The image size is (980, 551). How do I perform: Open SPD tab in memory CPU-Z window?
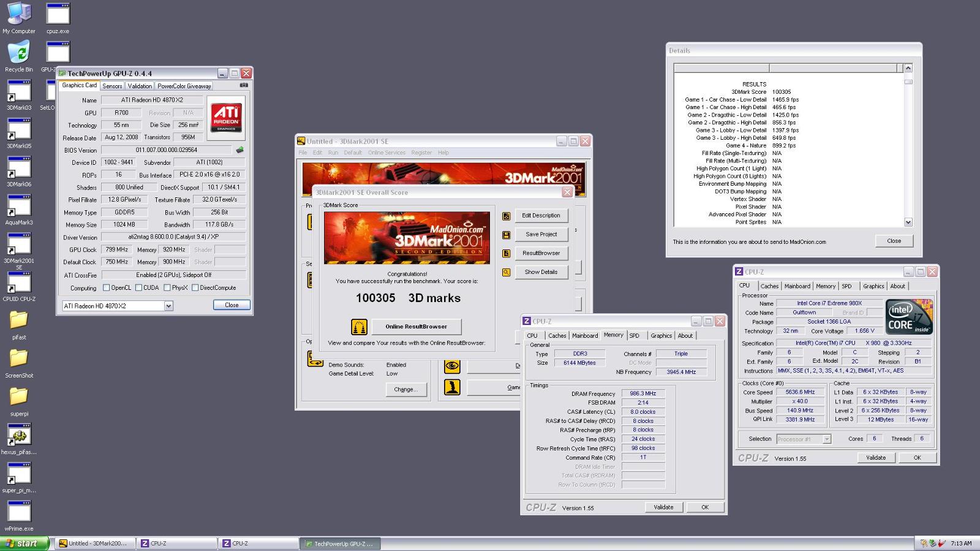[635, 336]
